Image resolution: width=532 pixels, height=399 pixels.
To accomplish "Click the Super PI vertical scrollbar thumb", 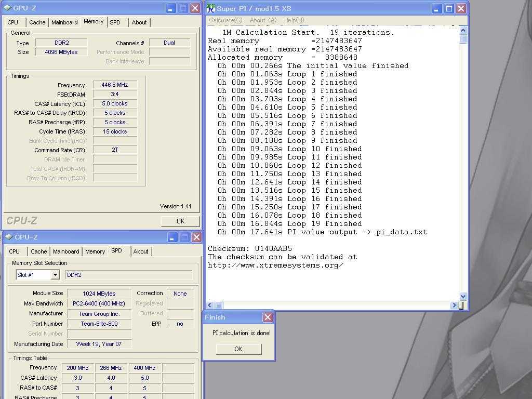I will coord(463,38).
